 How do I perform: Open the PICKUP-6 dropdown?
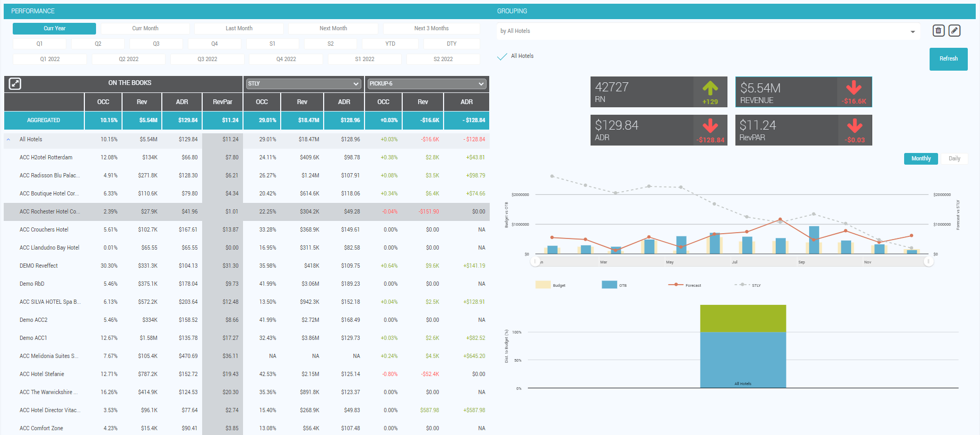point(427,84)
